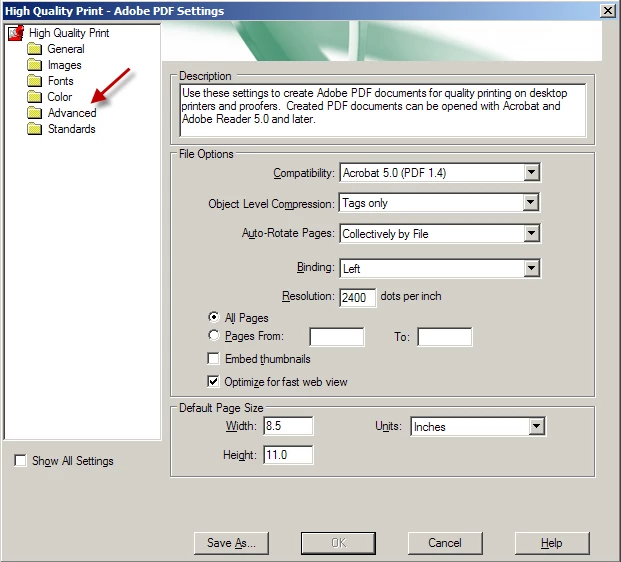Click the Save As... button

click(231, 543)
